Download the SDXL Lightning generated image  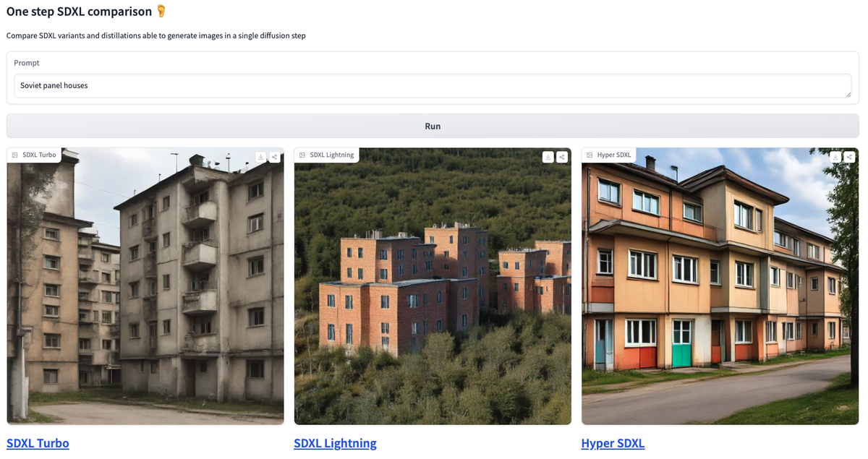(x=548, y=157)
